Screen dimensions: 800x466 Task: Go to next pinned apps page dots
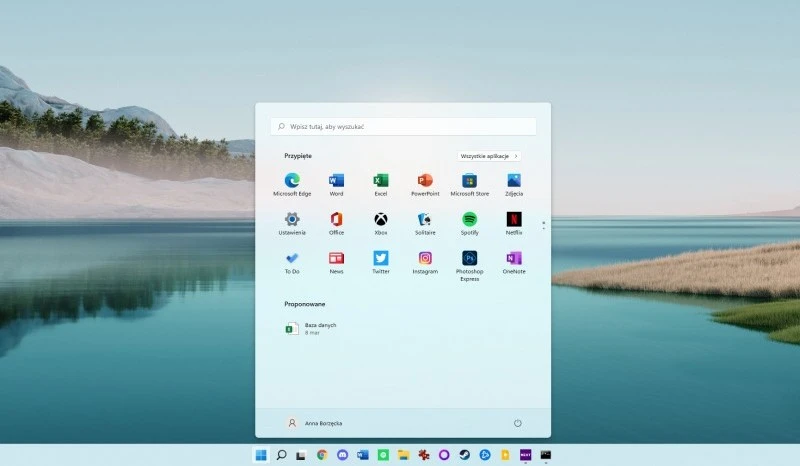point(543,226)
